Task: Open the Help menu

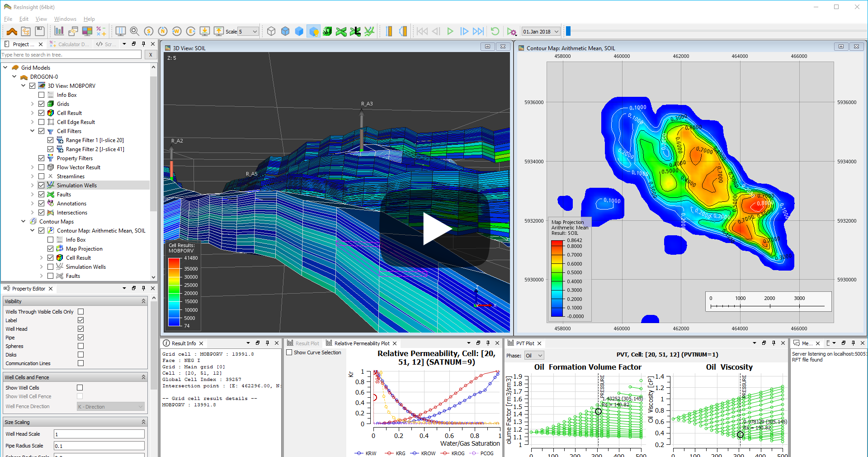Action: (89, 19)
